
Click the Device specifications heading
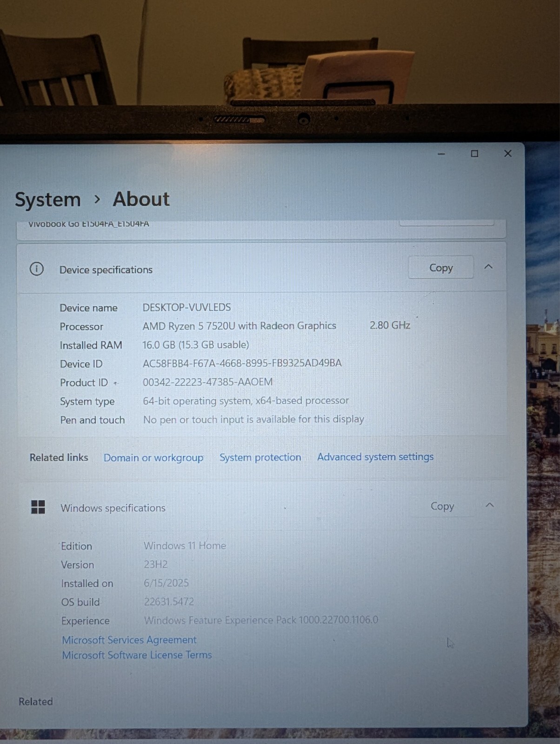[x=106, y=270]
